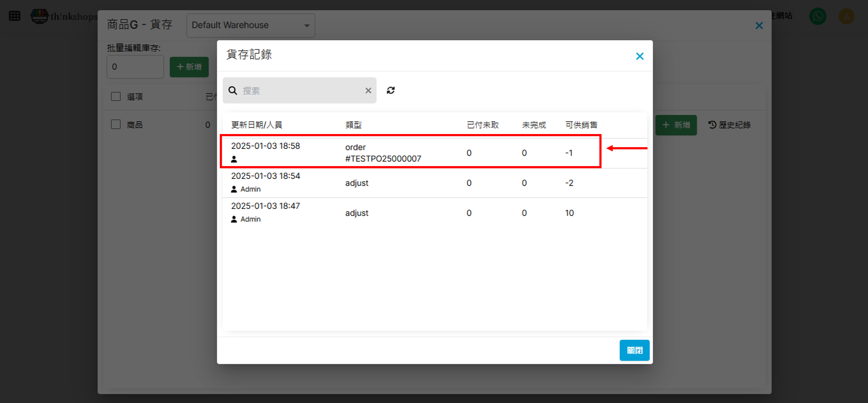This screenshot has width=868, height=403.
Task: Open the apps grid menu icon
Action: point(14,16)
